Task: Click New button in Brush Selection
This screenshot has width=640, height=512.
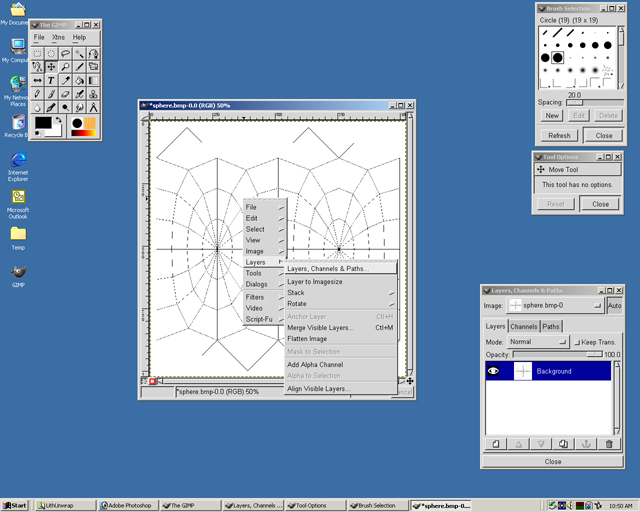Action: (x=552, y=116)
